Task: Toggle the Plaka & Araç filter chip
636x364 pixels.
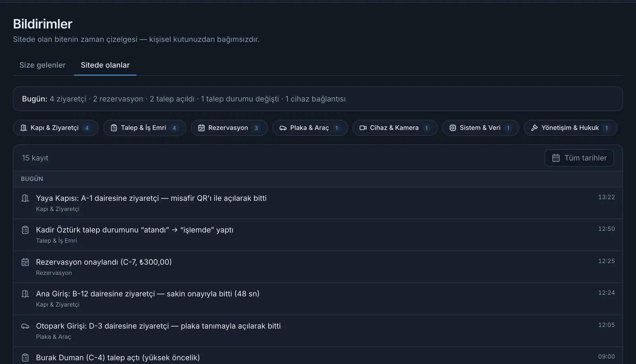Action: pos(310,128)
